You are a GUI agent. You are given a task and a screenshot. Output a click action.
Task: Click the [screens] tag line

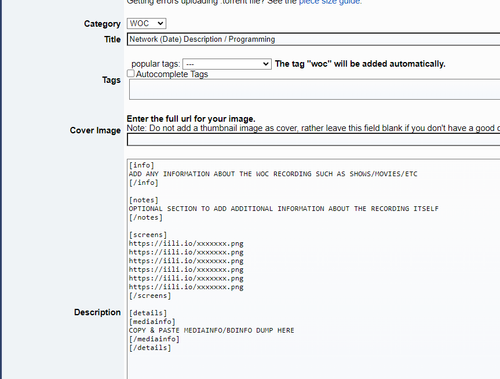point(148,235)
